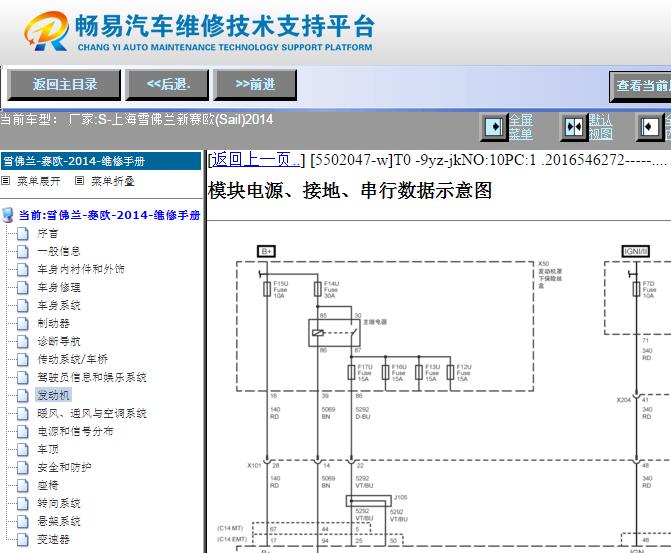The height and width of the screenshot is (553, 671).
Task: Click the 当前车型 vehicle info text
Action: click(x=137, y=119)
